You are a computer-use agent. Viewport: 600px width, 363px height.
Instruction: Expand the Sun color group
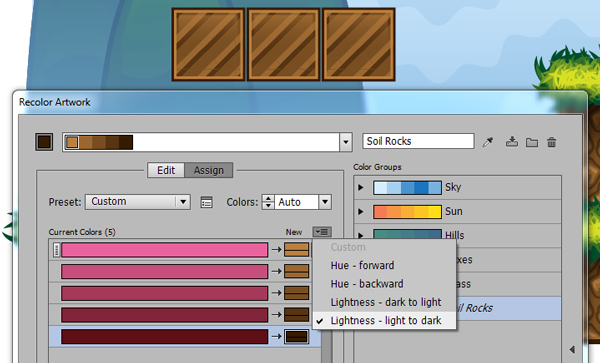(360, 212)
